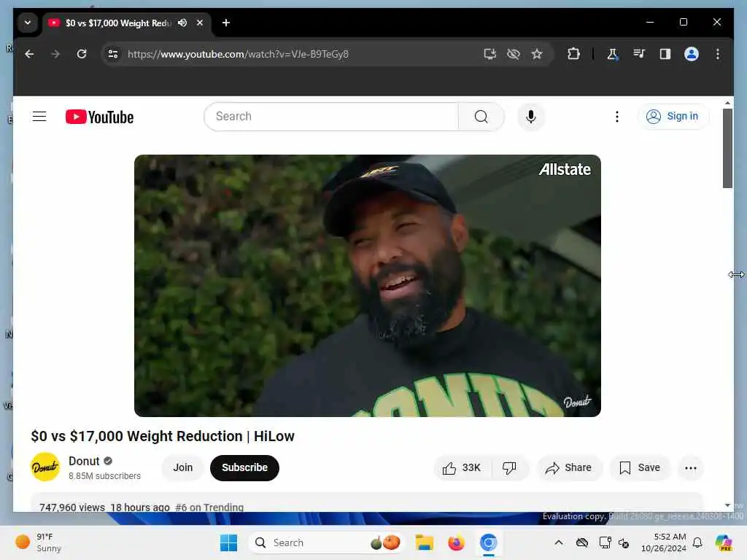
Task: Open the media controls icon
Action: pyautogui.click(x=639, y=54)
